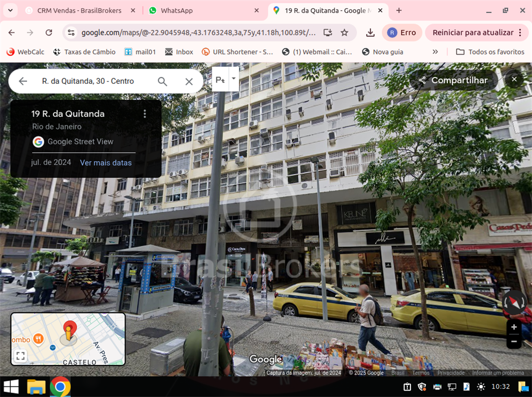
Task: Show more bookmarks chevron
Action: pyautogui.click(x=435, y=52)
